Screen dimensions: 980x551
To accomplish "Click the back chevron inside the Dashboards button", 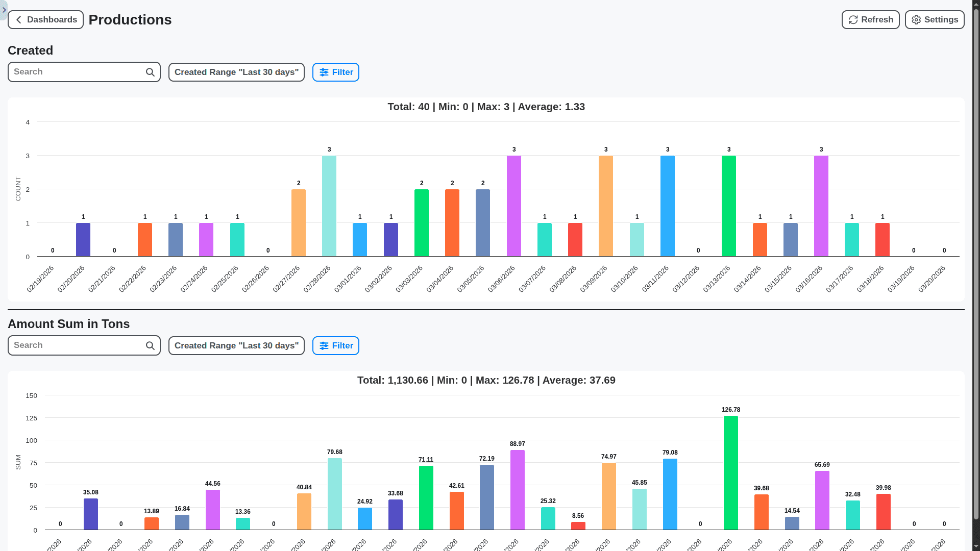I will pos(18,19).
